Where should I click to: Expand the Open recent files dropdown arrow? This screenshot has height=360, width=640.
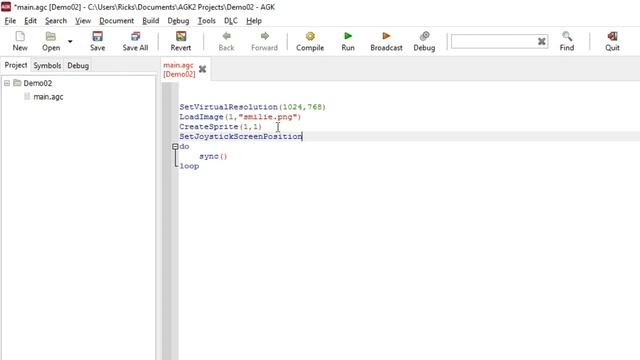70,41
